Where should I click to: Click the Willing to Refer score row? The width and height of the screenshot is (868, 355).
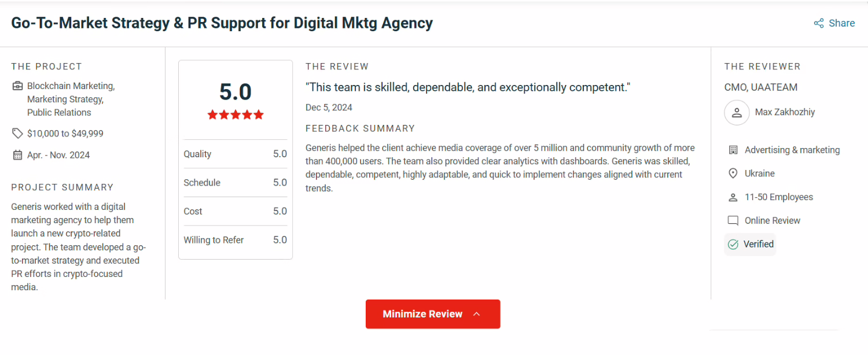coord(236,240)
